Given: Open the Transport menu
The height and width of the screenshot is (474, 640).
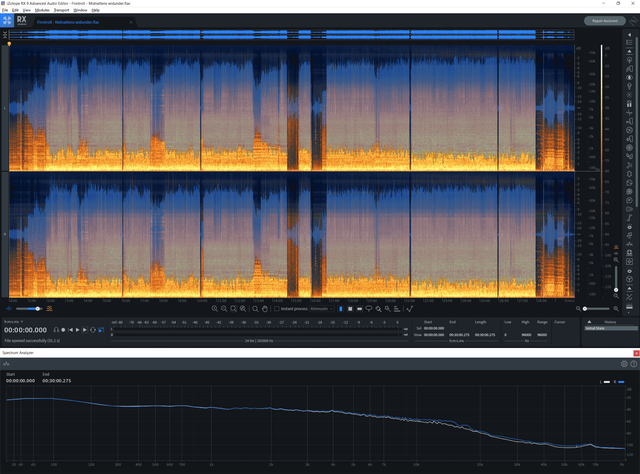Looking at the screenshot, I should click(x=62, y=10).
